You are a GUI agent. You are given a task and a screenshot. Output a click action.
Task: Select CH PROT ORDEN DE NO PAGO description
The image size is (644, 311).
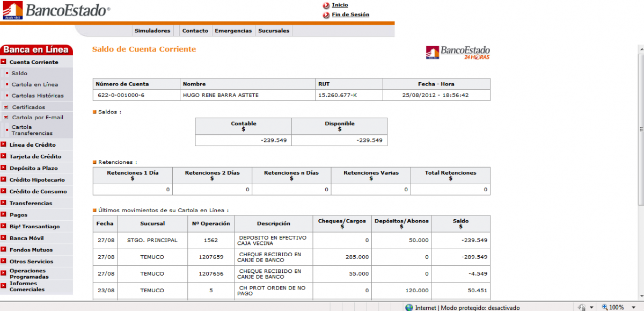(x=272, y=291)
